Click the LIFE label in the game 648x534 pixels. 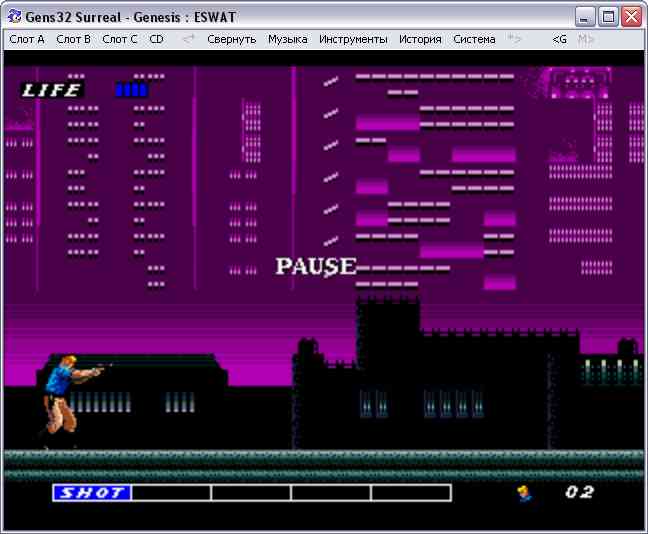click(52, 90)
